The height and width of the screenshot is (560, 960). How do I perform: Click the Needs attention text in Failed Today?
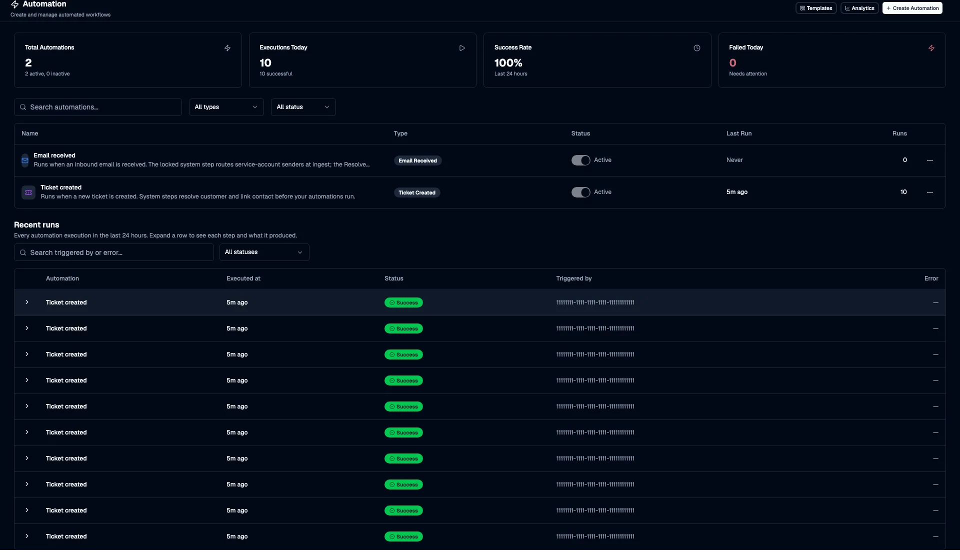click(x=748, y=74)
